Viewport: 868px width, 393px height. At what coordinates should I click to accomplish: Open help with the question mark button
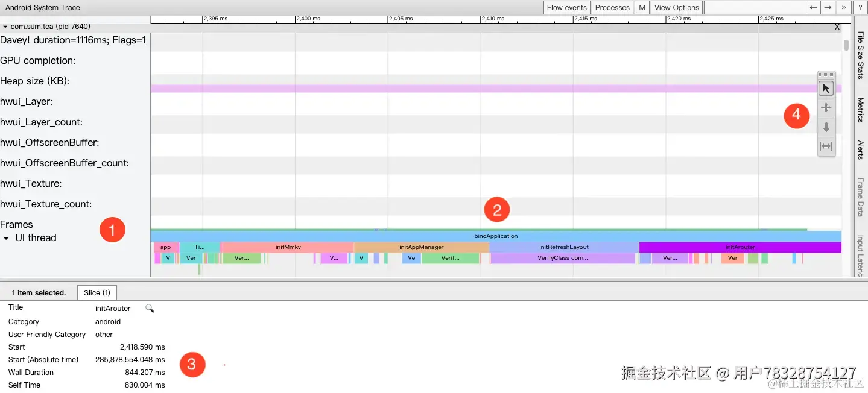[x=860, y=8]
